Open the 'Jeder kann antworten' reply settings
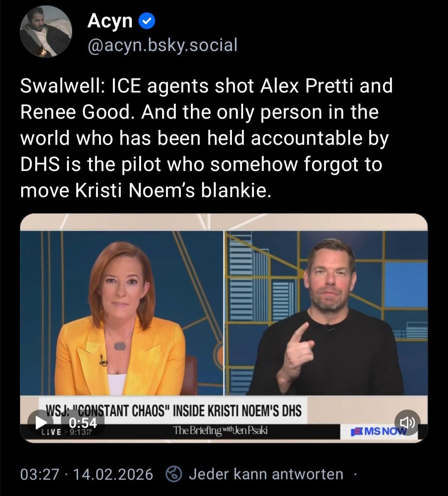 pos(266,474)
